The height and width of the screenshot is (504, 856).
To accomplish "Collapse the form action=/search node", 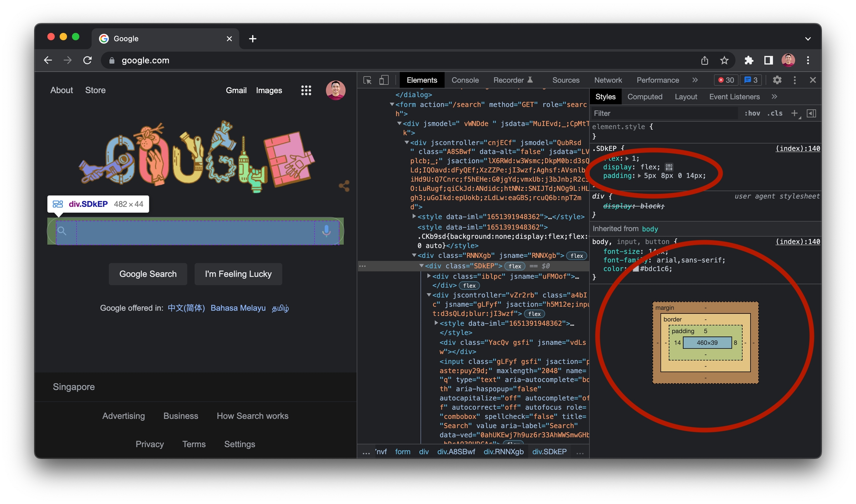I will pos(392,105).
